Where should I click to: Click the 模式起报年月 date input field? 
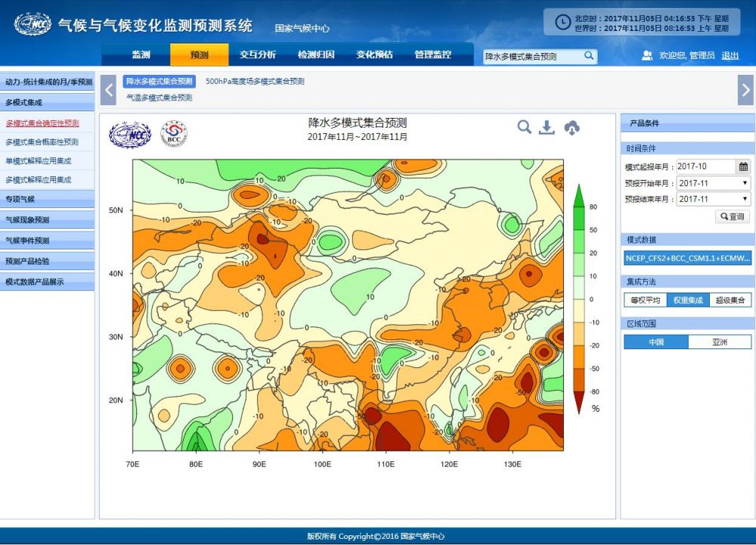point(705,166)
